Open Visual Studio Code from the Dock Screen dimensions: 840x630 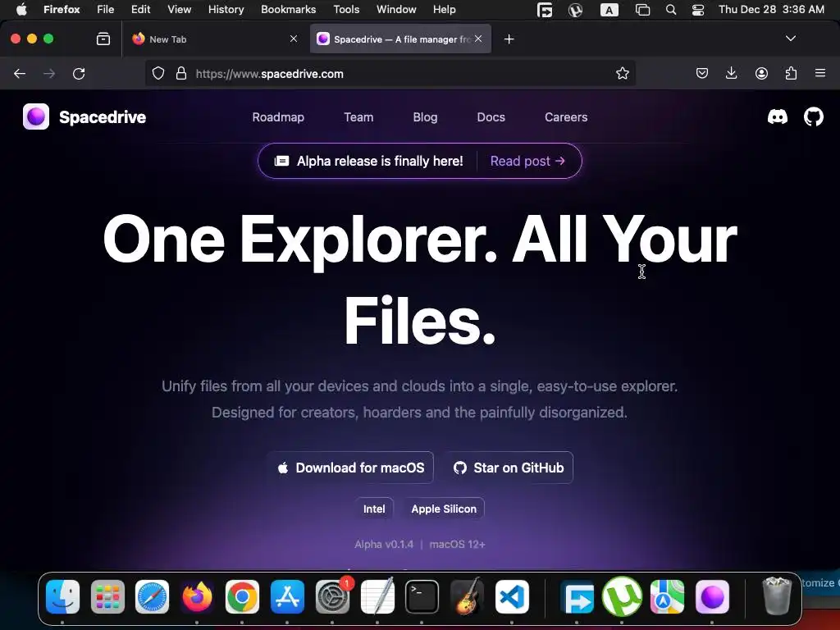pyautogui.click(x=512, y=596)
